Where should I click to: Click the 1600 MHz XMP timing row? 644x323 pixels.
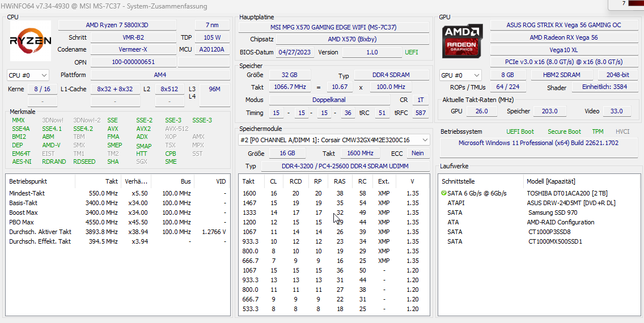pos(334,193)
